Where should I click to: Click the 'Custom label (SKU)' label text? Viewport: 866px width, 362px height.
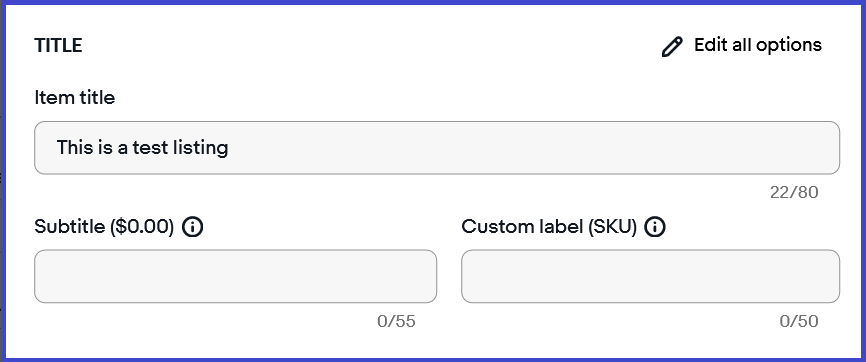[x=549, y=227]
